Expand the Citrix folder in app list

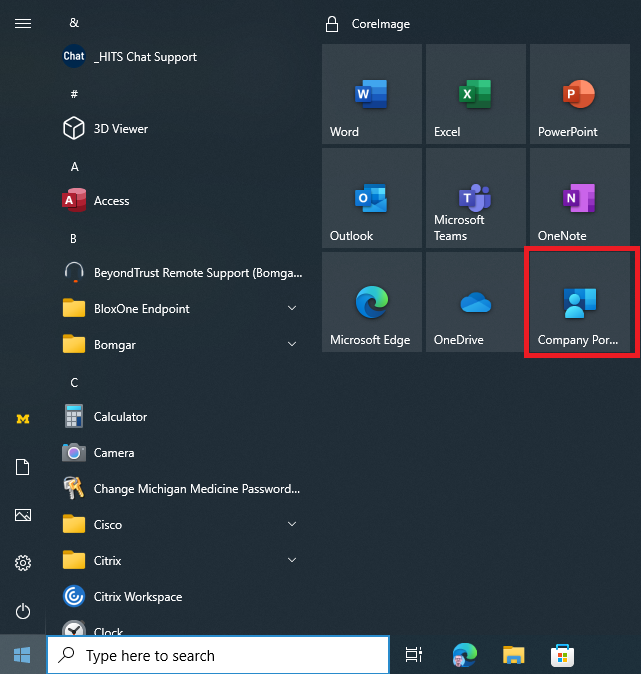coord(180,561)
